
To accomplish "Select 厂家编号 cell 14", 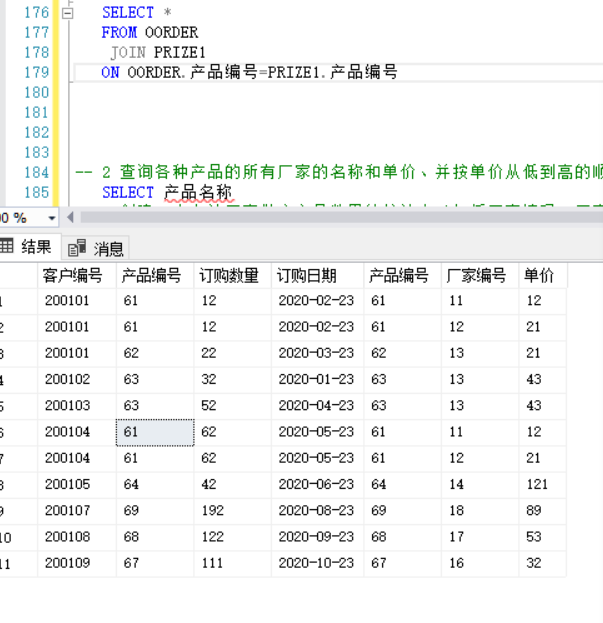I will (x=480, y=484).
